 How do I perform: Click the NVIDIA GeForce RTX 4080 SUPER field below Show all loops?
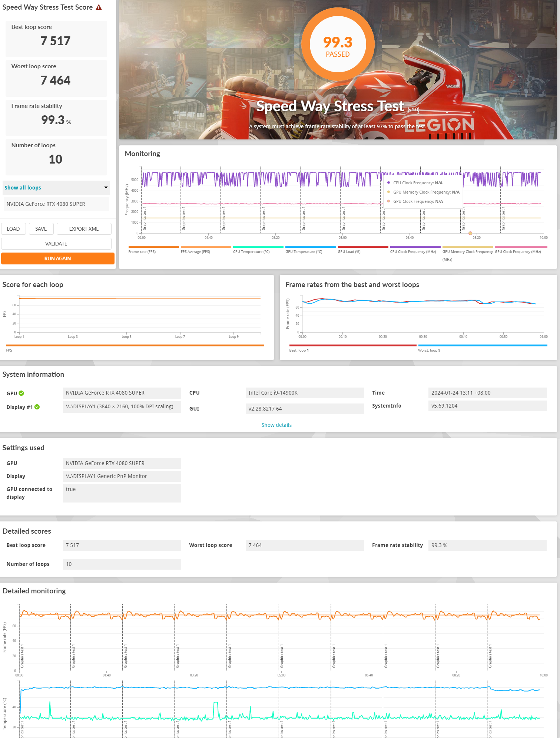click(x=56, y=204)
